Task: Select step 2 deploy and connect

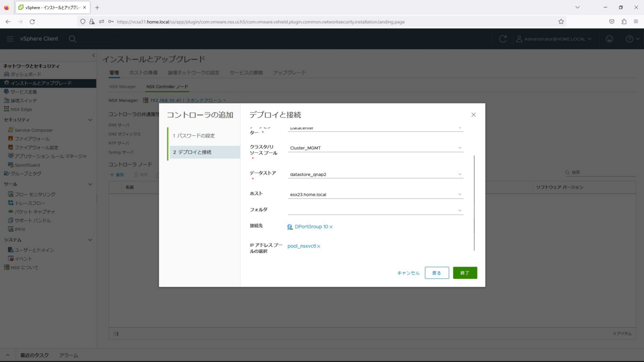Action: click(204, 152)
